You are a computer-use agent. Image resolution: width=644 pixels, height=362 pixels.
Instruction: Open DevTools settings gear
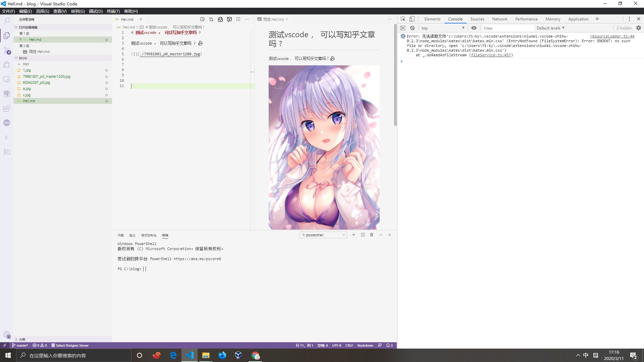(x=639, y=28)
